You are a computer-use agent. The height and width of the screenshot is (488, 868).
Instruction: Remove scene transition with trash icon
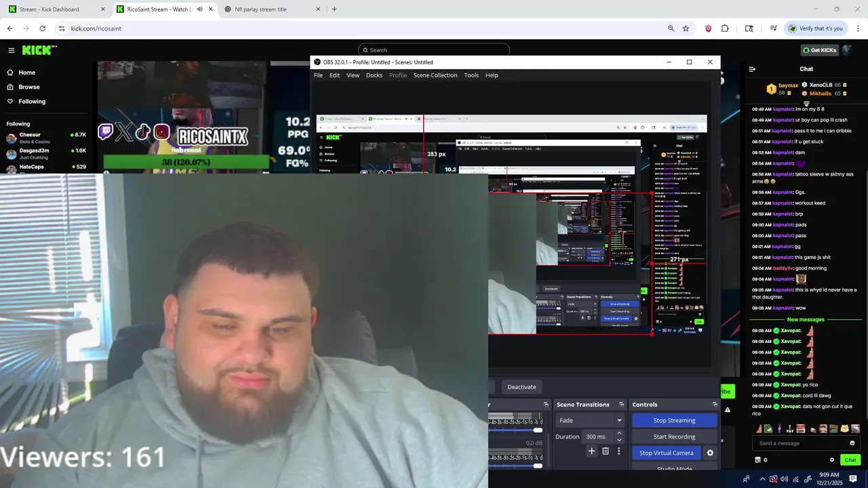606,451
